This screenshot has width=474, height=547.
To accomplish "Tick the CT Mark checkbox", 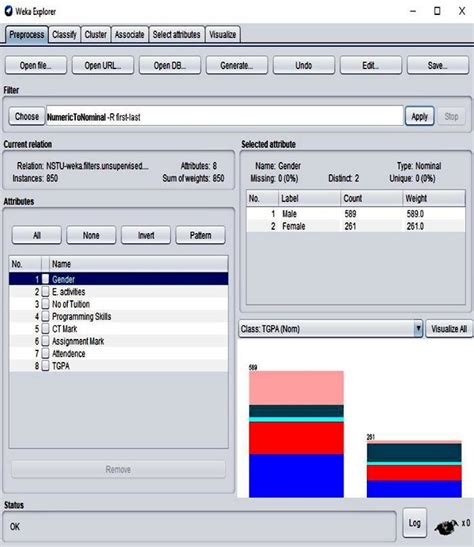I will point(45,329).
